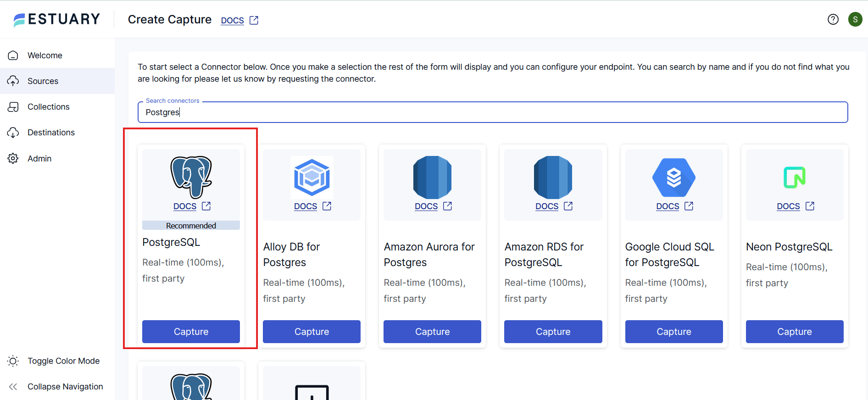
Task: Click elephant logo in second-row connector card
Action: click(x=191, y=386)
